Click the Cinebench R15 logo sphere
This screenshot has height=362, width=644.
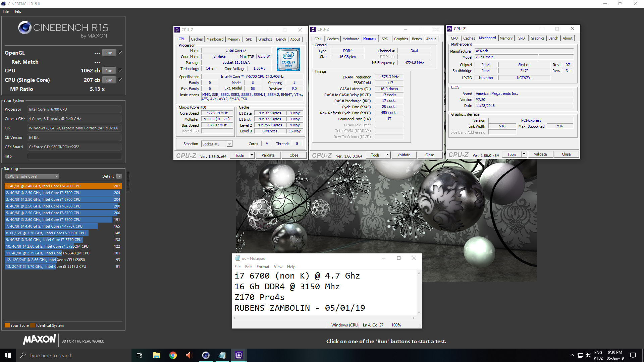point(25,27)
